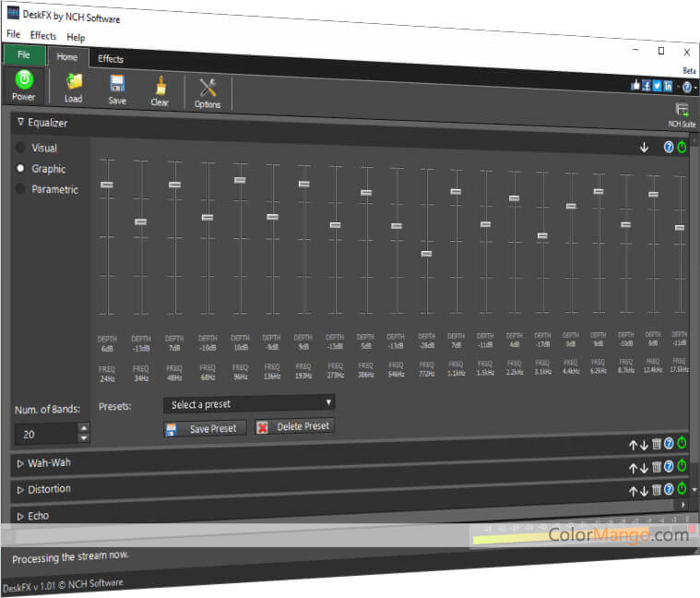
Task: Share via the Twitter icon
Action: pos(657,86)
